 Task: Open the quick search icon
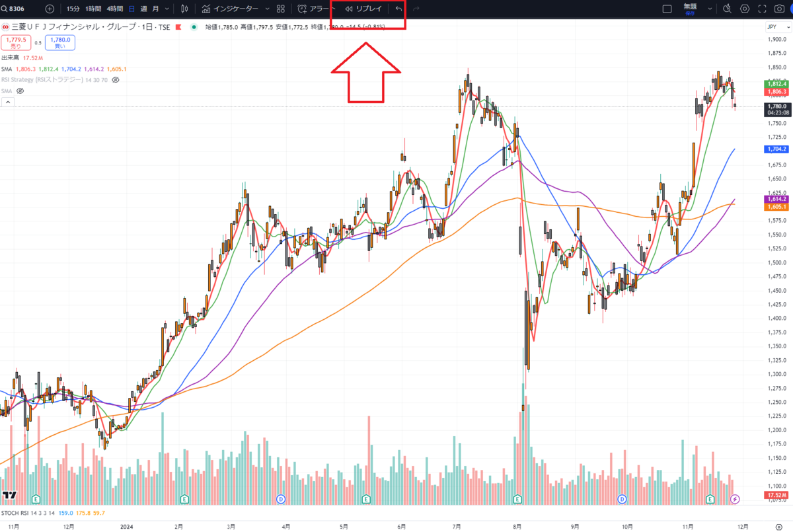tap(728, 9)
